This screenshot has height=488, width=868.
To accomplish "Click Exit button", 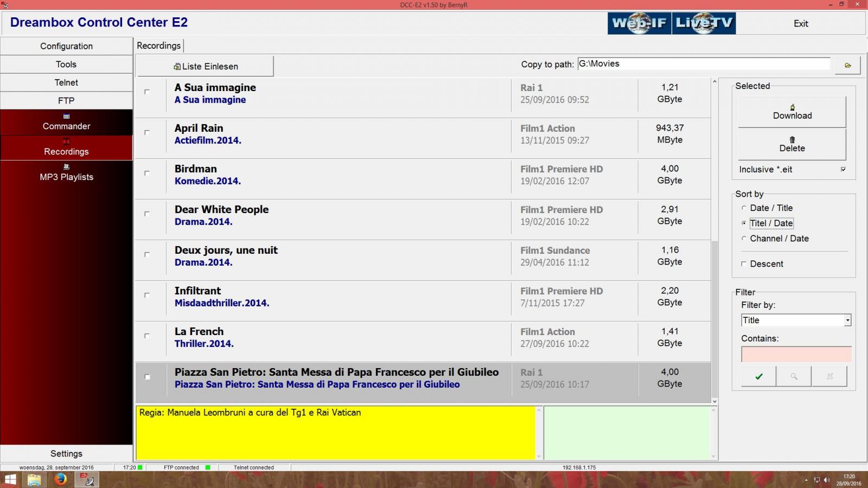I will click(801, 23).
